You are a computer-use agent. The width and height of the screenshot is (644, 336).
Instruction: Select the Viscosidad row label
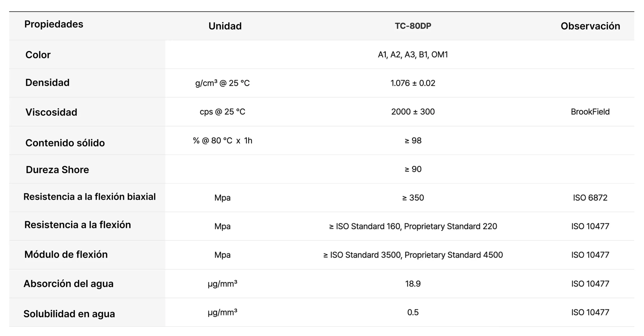(51, 112)
